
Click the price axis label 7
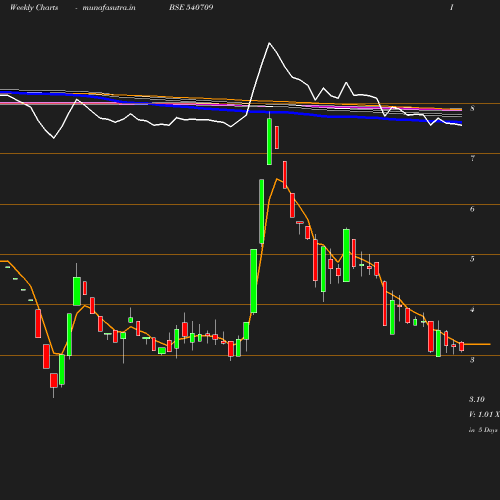click(x=472, y=158)
